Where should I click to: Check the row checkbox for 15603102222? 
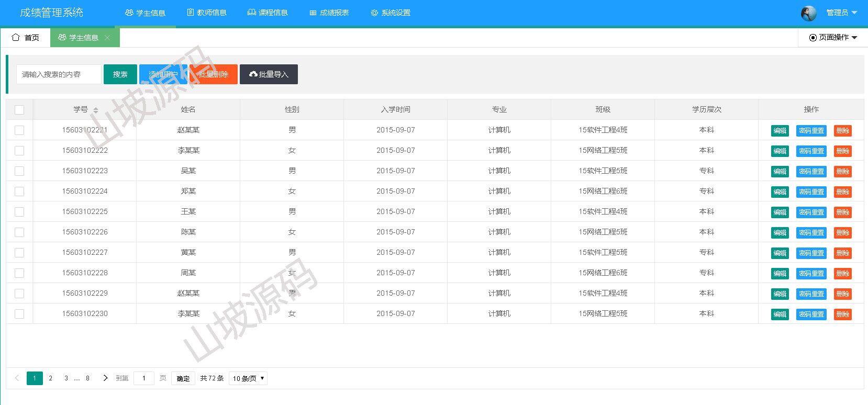(x=19, y=151)
